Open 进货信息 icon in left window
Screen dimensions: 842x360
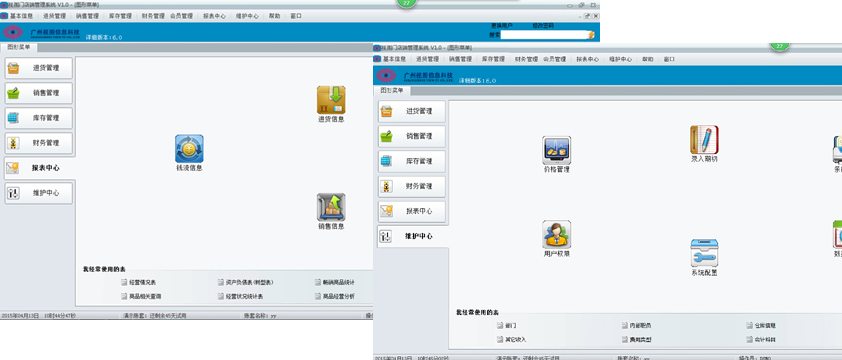[331, 100]
